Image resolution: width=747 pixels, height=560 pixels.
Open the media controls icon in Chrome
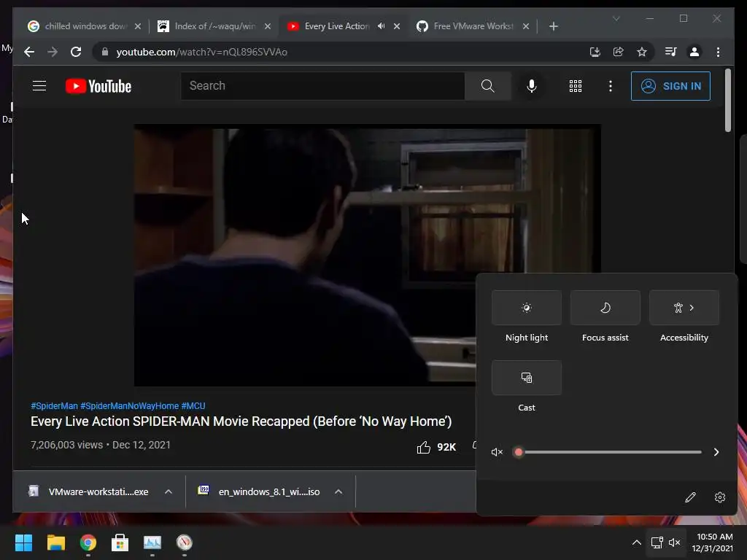coord(671,52)
